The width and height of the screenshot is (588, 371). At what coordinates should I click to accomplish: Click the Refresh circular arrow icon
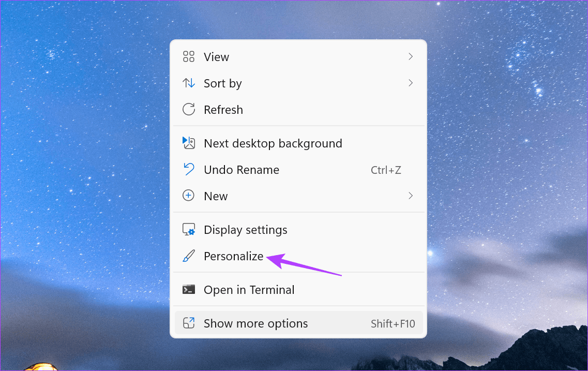point(189,109)
